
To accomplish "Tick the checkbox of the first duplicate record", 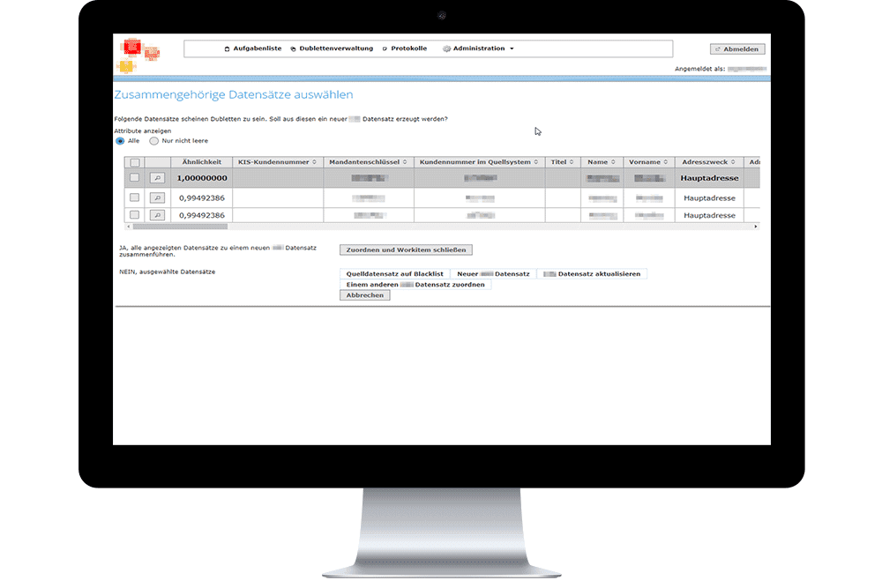I will (135, 179).
